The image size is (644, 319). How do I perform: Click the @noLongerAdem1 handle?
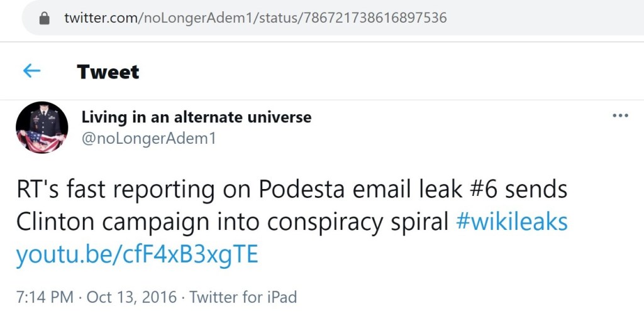click(149, 138)
